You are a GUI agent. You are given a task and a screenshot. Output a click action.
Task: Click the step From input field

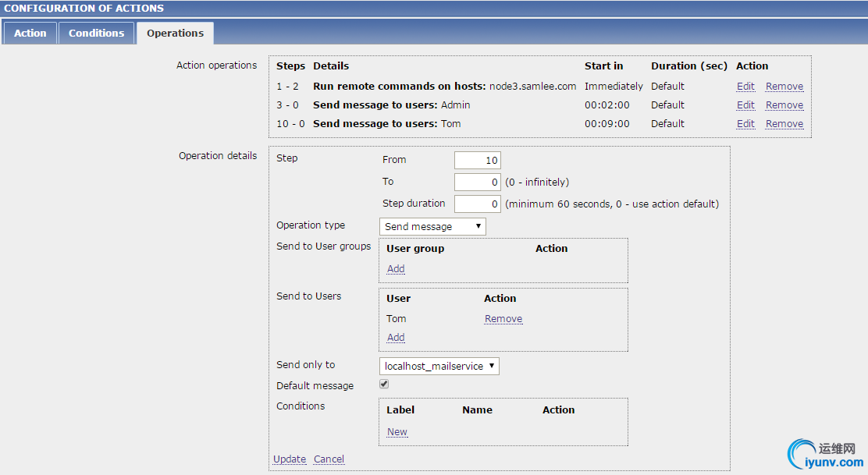[477, 161]
